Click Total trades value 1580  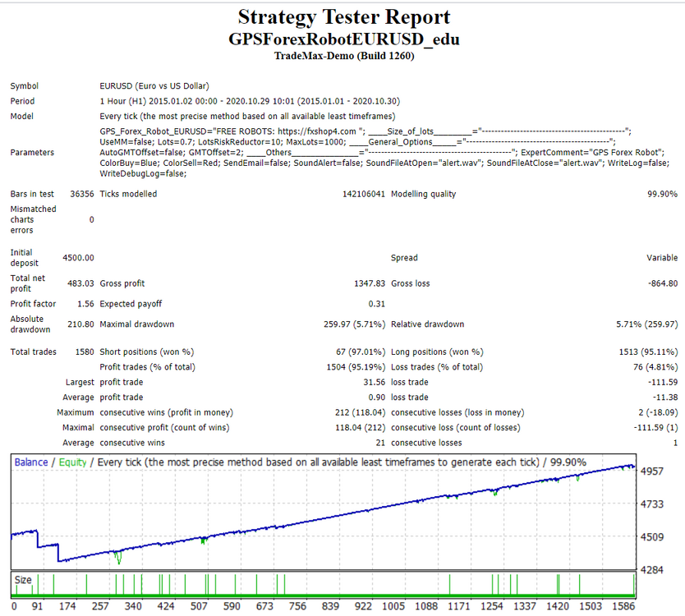85,352
